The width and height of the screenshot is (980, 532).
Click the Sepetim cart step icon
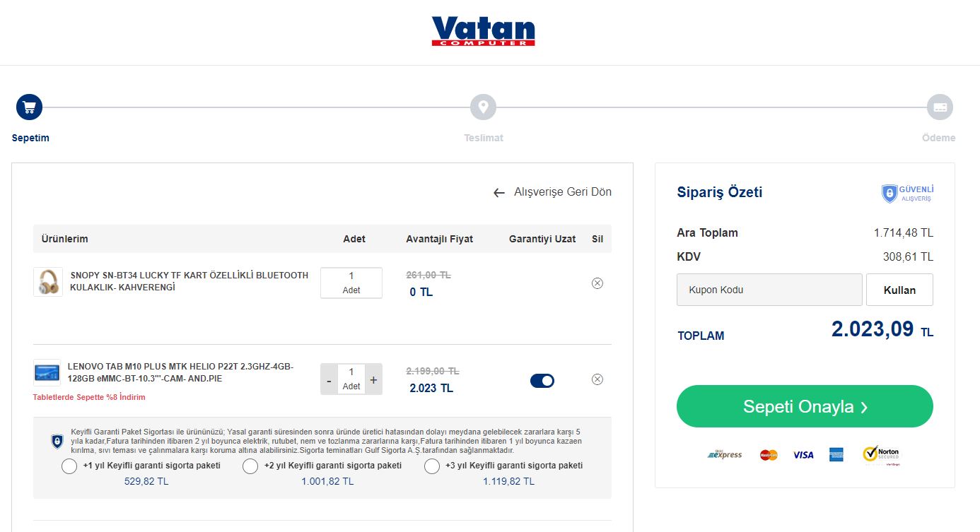pos(30,107)
